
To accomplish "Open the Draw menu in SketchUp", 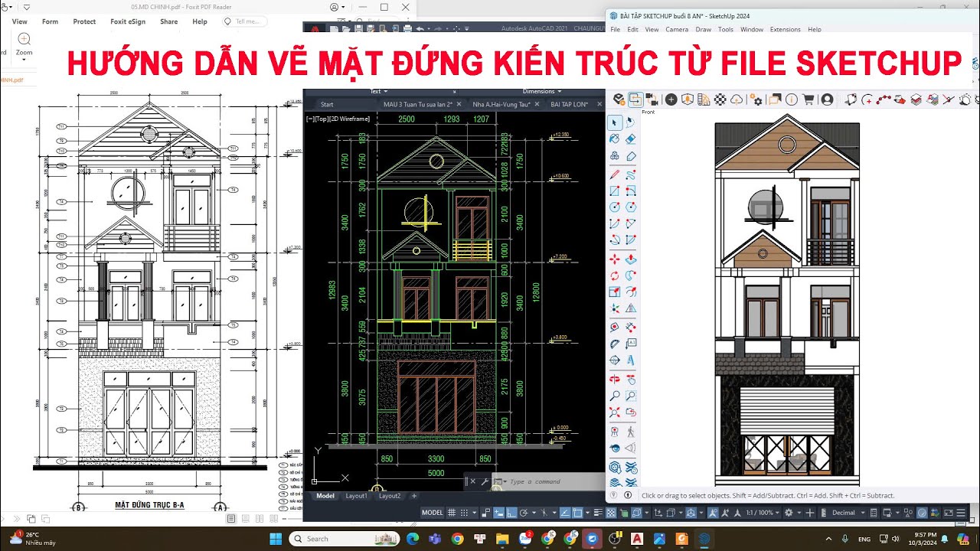I will 703,29.
